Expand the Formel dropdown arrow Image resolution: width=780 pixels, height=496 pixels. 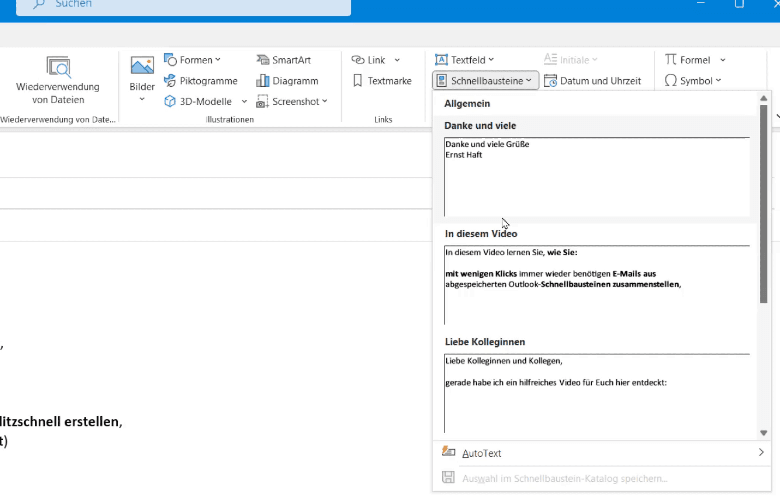(x=723, y=60)
